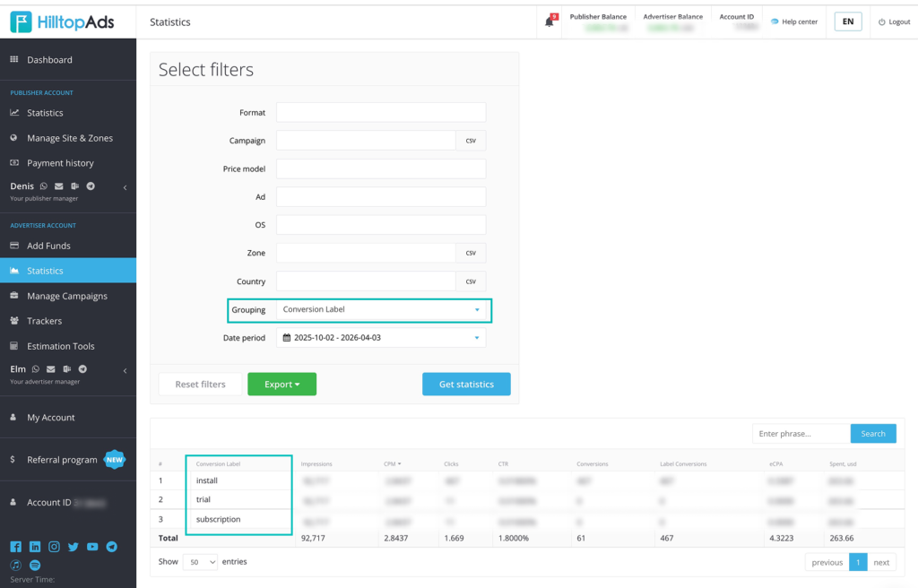Viewport: 918px width, 588px height.
Task: Open the Apple Music podcast icon
Action: [16, 566]
